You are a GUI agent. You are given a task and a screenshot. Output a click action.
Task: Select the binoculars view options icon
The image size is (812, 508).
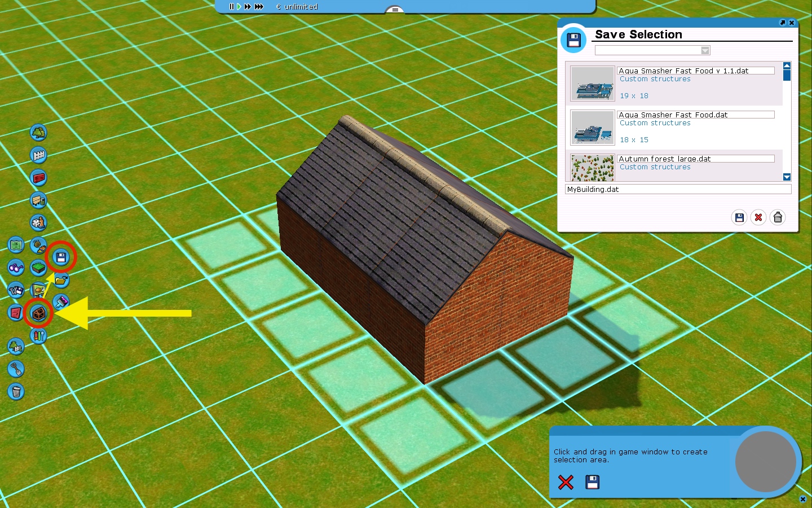click(16, 268)
